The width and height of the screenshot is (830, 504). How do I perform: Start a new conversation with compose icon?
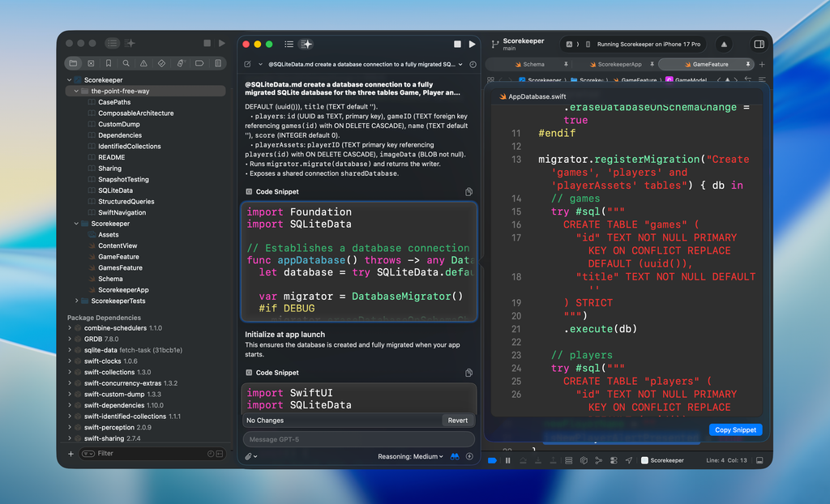248,64
